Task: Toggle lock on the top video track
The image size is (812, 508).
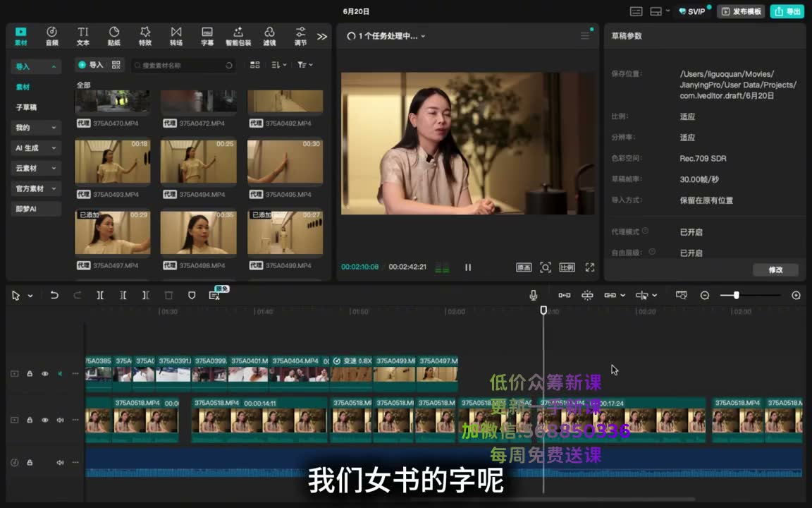Action: [x=30, y=373]
